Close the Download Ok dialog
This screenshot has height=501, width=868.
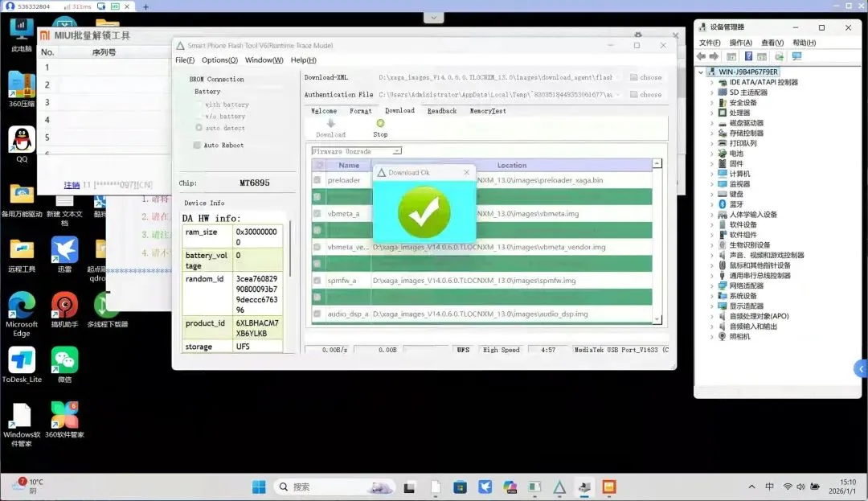pyautogui.click(x=467, y=173)
